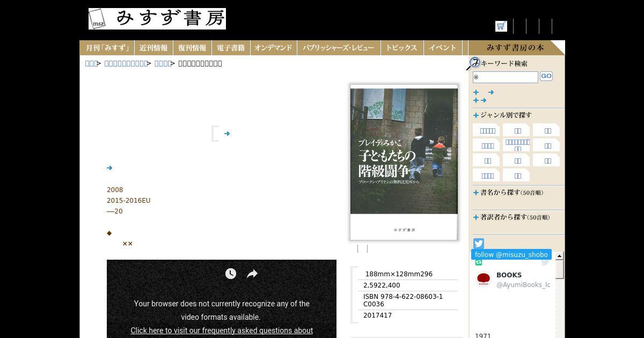Select トピックス in the nav bar
644x338 pixels.
point(401,48)
